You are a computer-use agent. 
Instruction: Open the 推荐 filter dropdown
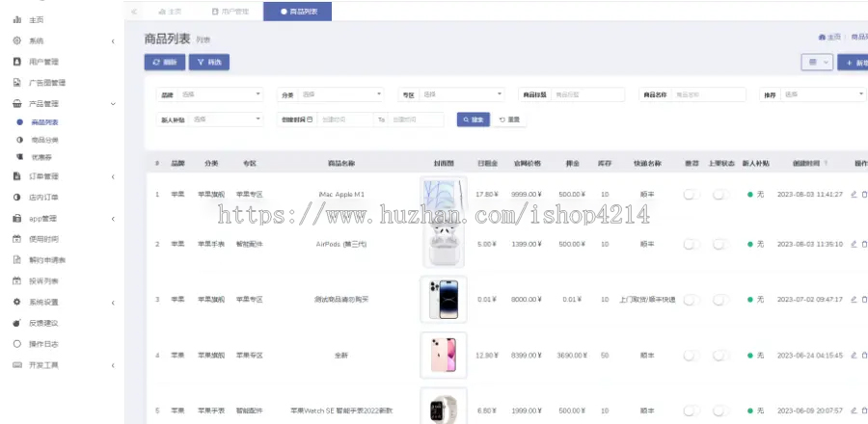click(824, 94)
